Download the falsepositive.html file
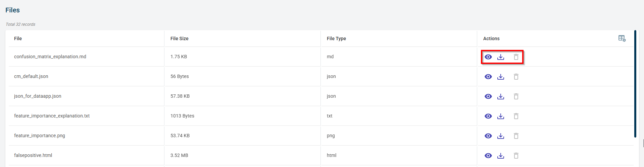The image size is (644, 167). 501,156
